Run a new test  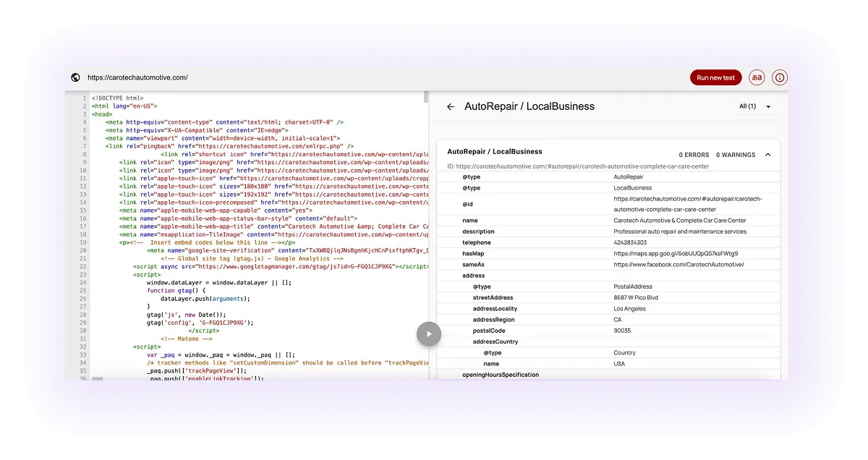(715, 77)
